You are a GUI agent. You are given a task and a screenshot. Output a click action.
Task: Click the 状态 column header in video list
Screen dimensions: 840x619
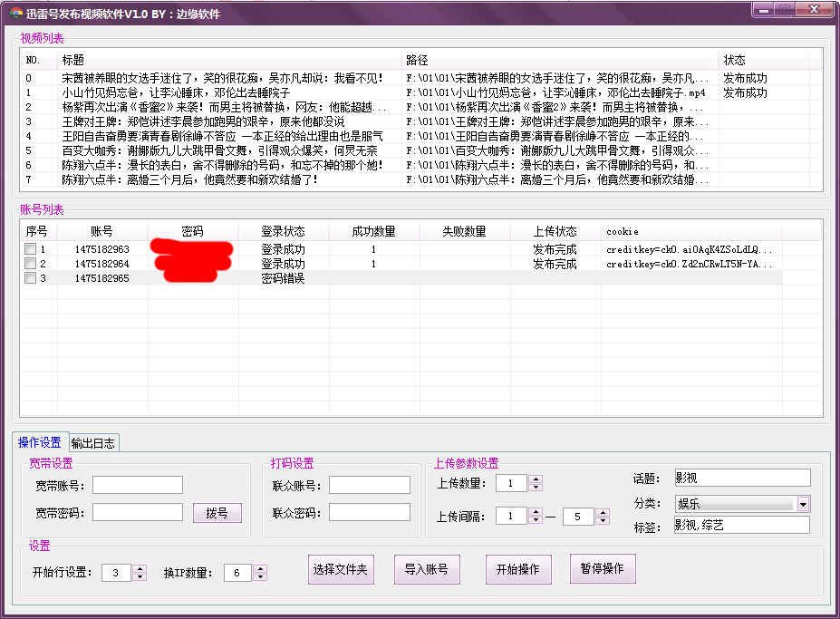pyautogui.click(x=763, y=60)
